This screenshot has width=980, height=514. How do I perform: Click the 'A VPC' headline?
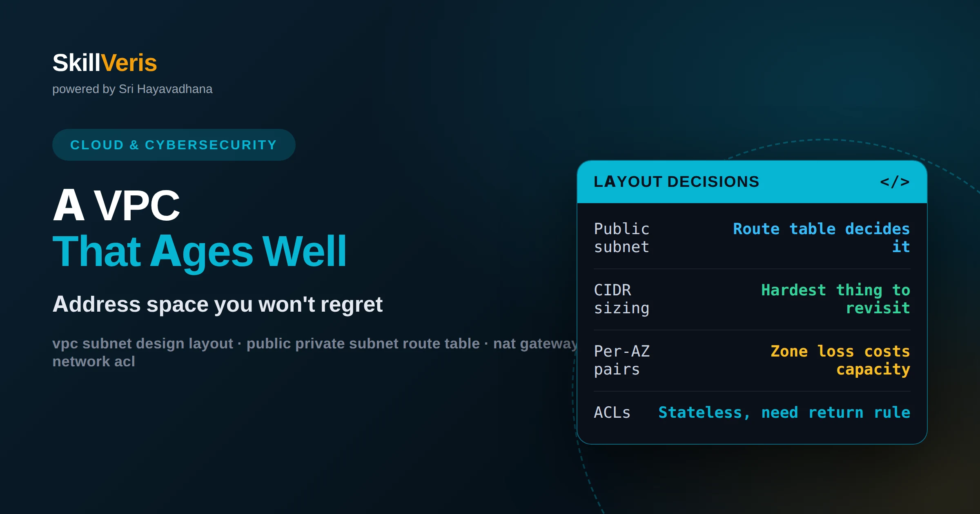[x=116, y=205]
